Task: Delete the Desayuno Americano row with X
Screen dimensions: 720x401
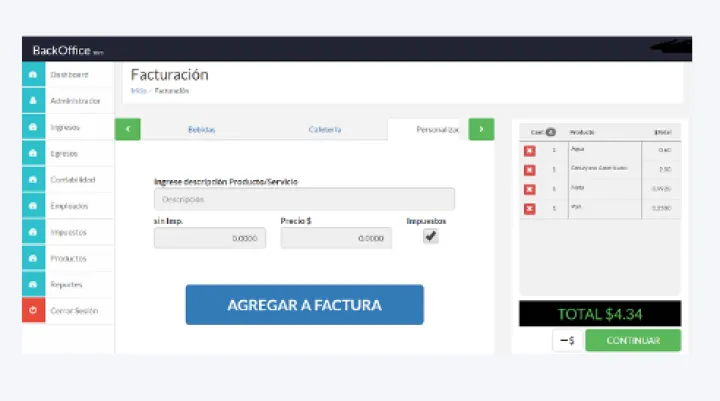Action: 530,170
